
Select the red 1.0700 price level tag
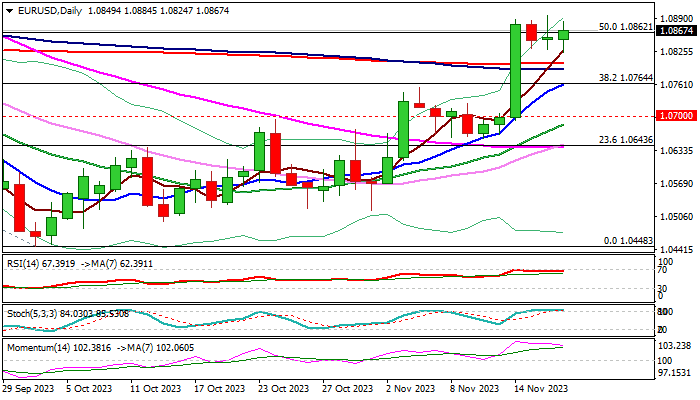tap(677, 116)
